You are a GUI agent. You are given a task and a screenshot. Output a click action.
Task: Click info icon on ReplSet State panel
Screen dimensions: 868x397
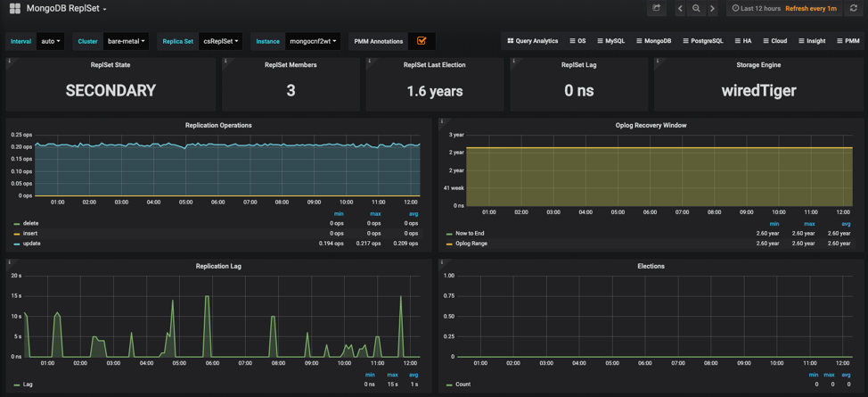coord(10,62)
